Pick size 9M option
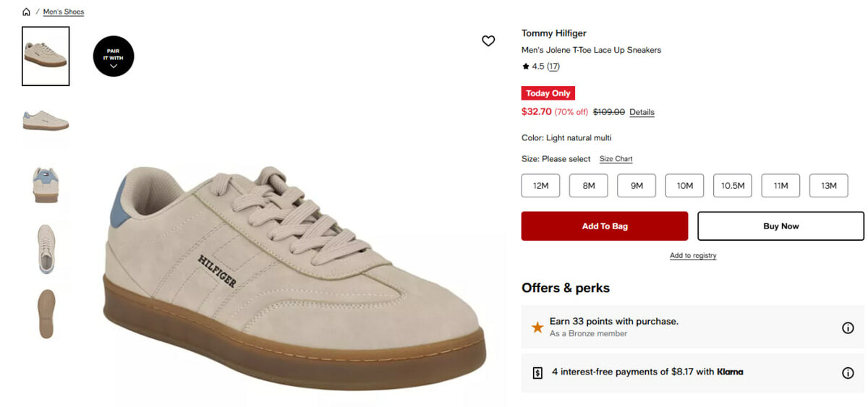This screenshot has height=407, width=868. [637, 186]
